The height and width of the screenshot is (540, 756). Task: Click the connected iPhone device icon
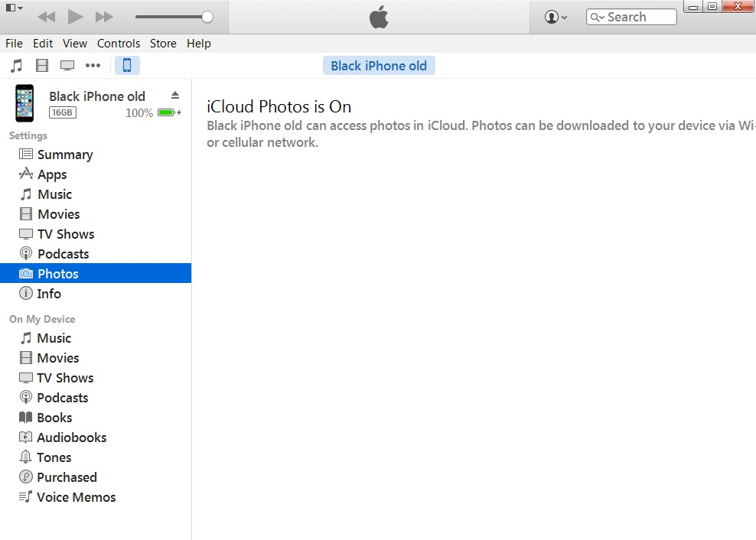(127, 65)
